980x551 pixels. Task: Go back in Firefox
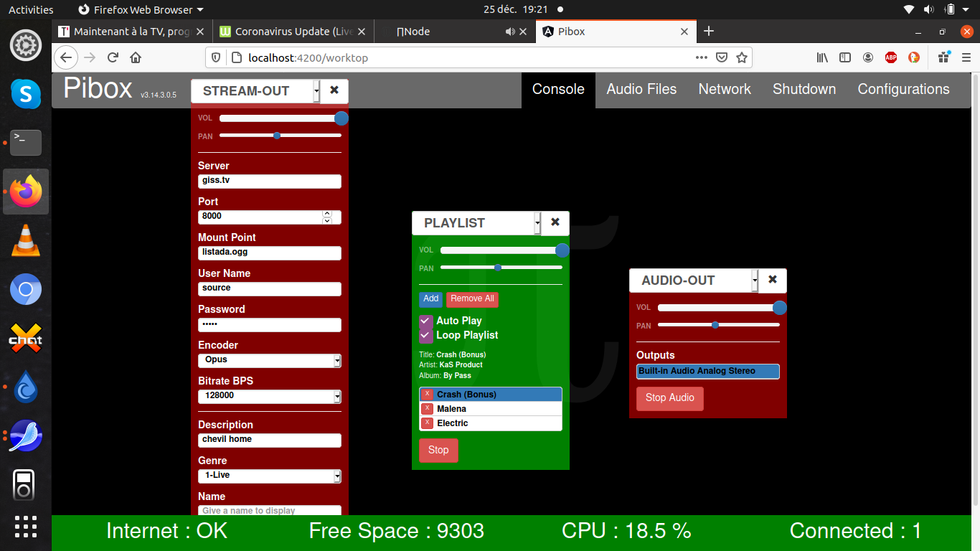(65, 57)
